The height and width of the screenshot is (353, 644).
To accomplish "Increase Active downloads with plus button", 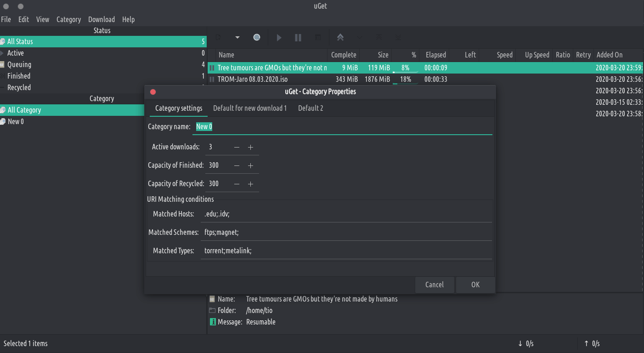I will pos(250,147).
